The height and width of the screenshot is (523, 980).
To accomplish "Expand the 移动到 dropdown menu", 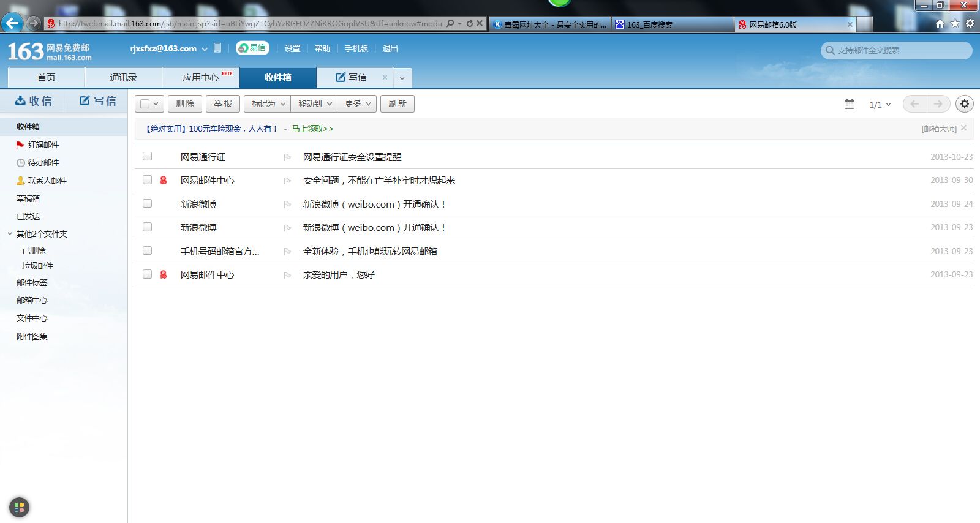I will [314, 104].
